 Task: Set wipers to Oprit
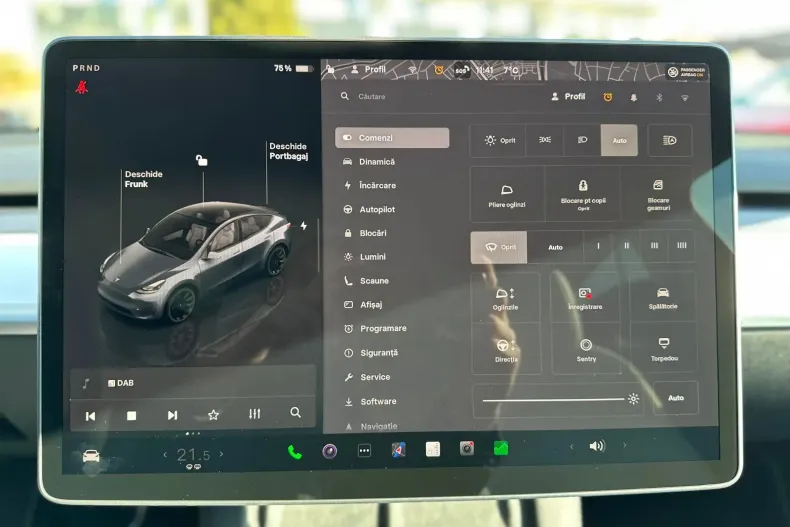click(499, 247)
